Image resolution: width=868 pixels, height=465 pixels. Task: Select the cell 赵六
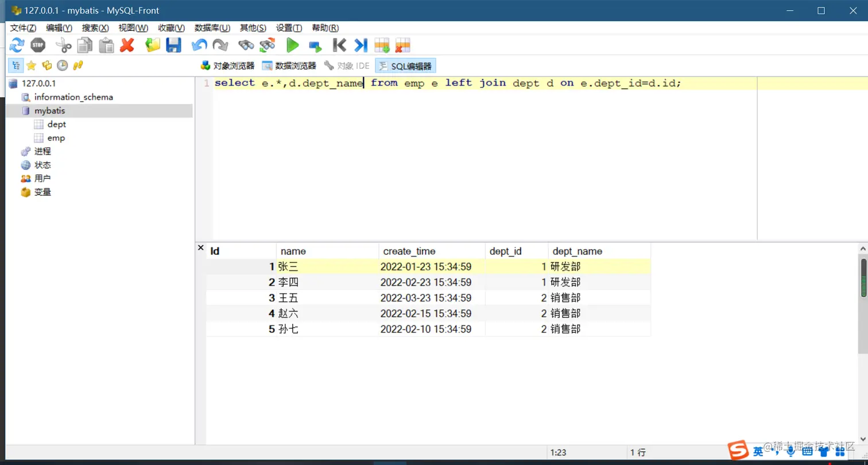click(327, 313)
